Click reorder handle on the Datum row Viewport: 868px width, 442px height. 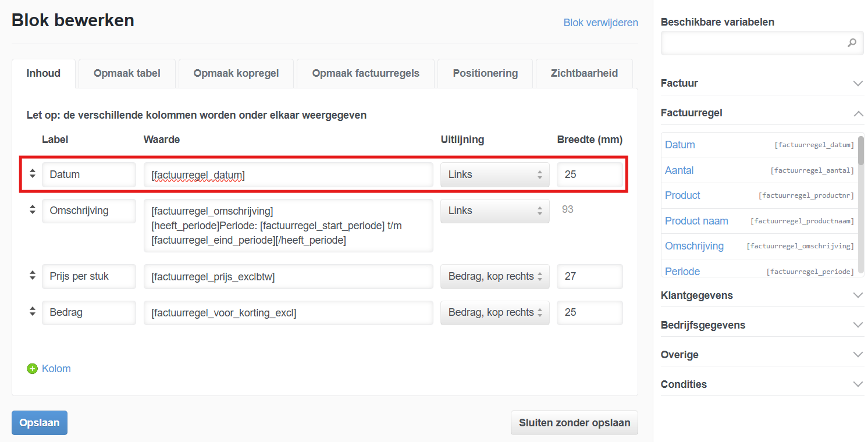click(x=33, y=174)
